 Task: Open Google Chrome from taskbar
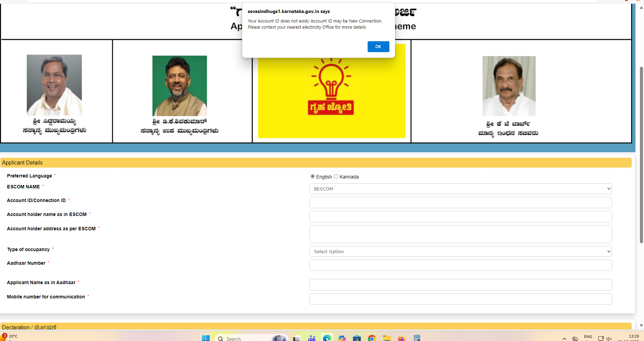(372, 338)
